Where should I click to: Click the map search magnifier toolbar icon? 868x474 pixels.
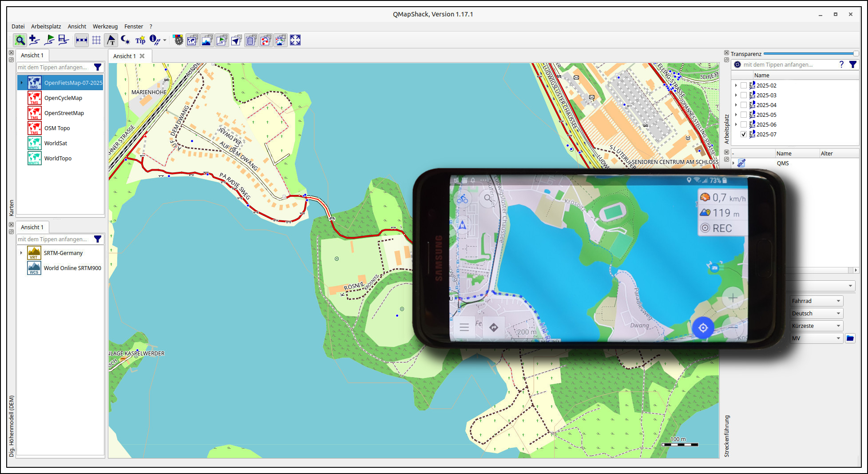(x=20, y=40)
